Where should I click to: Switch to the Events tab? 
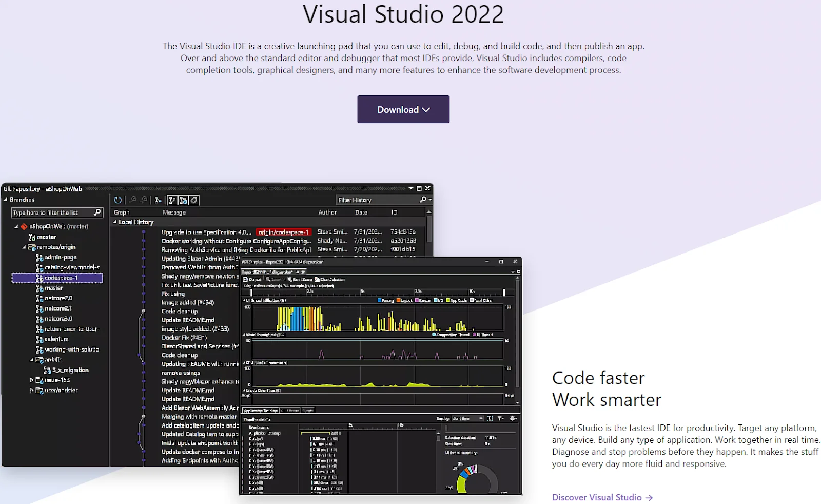(308, 411)
